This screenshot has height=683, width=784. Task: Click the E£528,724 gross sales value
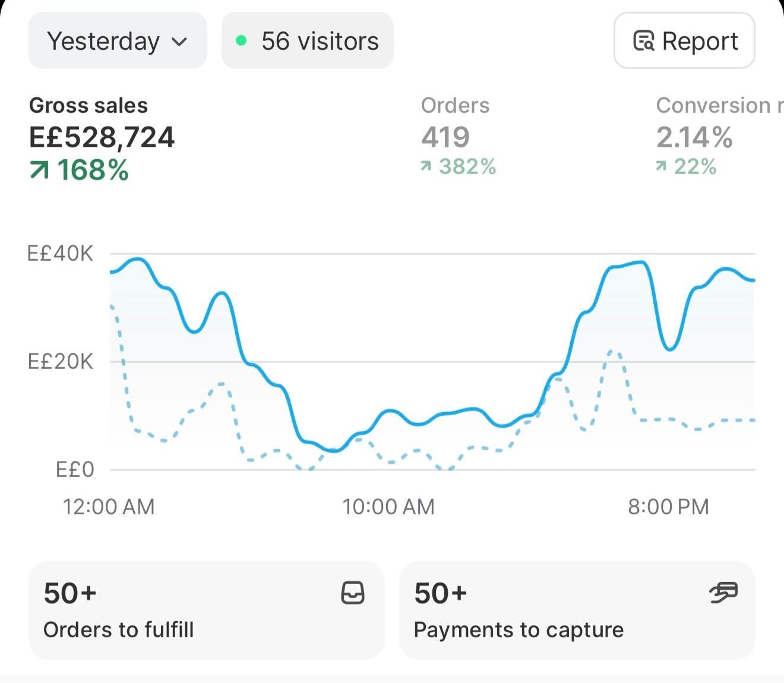[102, 137]
